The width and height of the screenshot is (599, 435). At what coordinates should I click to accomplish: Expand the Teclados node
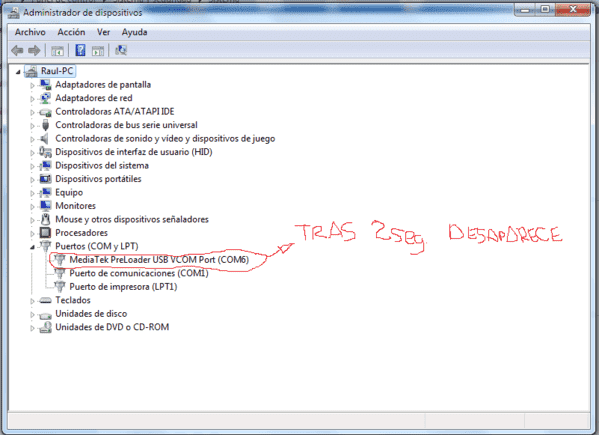pyautogui.click(x=32, y=301)
